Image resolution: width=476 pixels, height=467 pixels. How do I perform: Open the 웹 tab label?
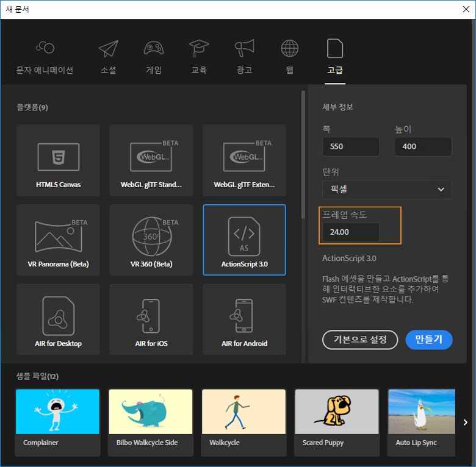(290, 70)
